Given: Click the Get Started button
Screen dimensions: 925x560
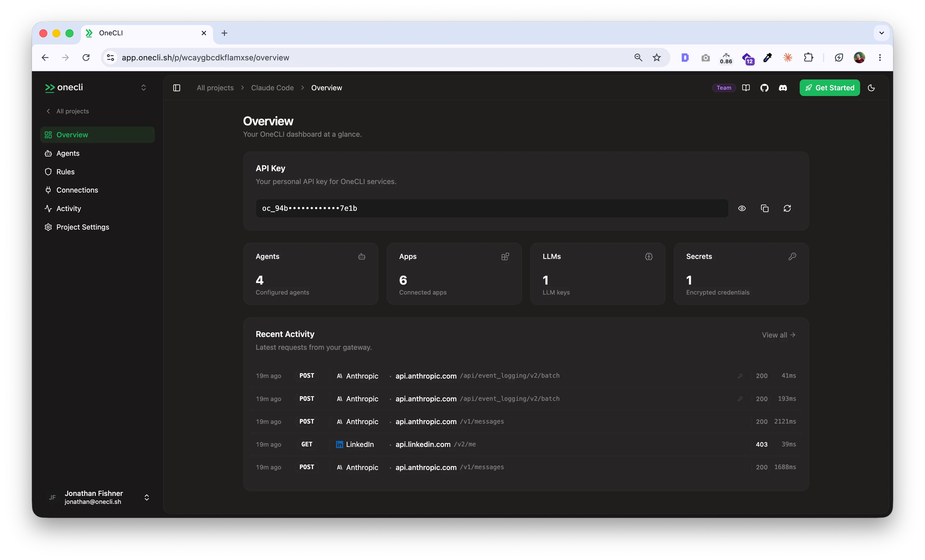Looking at the screenshot, I should click(x=830, y=88).
